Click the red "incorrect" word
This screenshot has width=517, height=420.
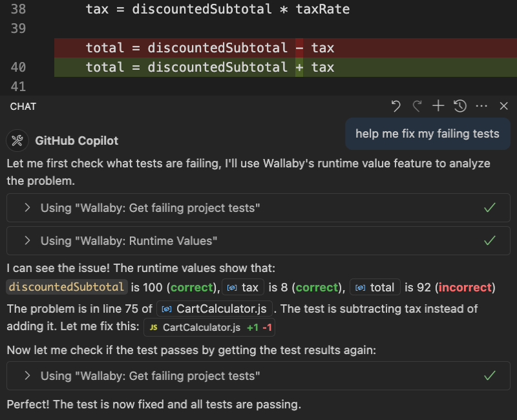click(x=465, y=288)
